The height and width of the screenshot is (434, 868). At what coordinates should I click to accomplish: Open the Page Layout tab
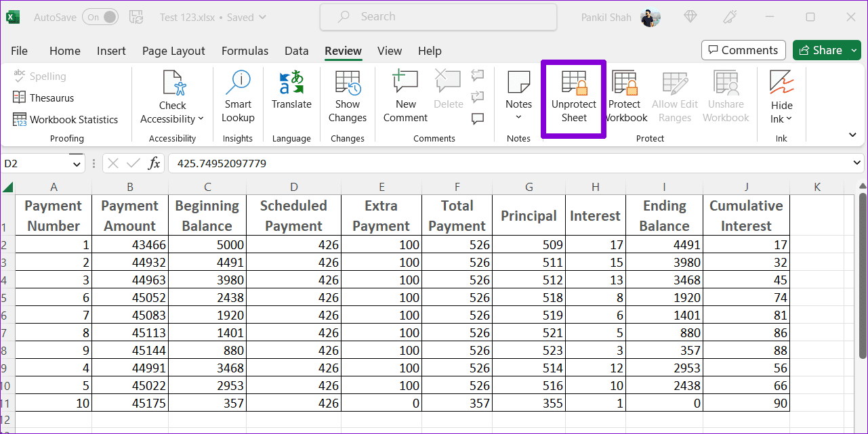[x=173, y=51]
